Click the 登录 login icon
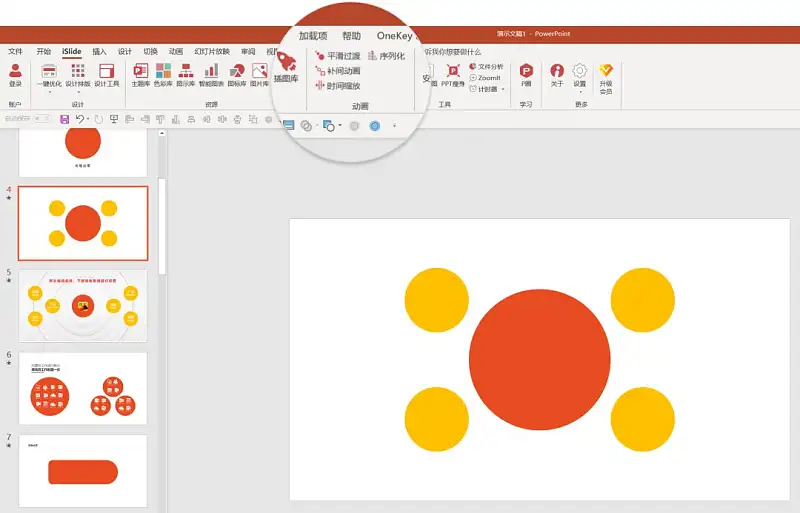The image size is (800, 513). [15, 75]
